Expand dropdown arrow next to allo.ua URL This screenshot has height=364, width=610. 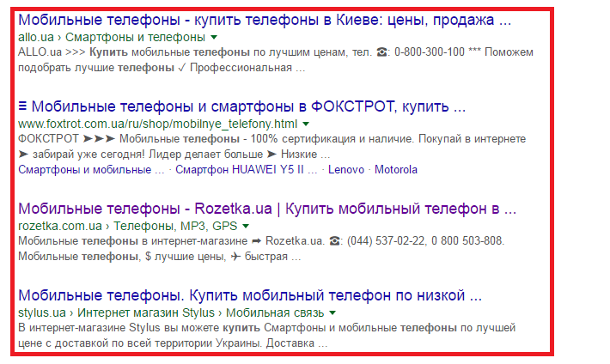coord(214,37)
